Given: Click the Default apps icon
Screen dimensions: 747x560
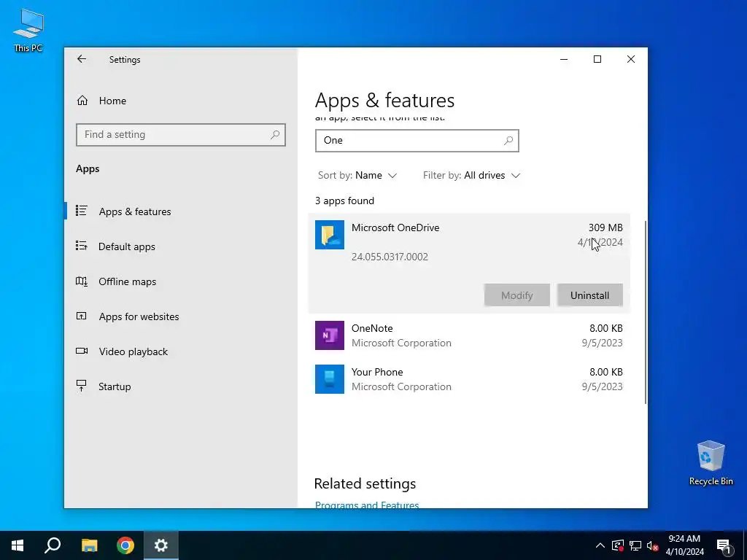Looking at the screenshot, I should click(82, 246).
